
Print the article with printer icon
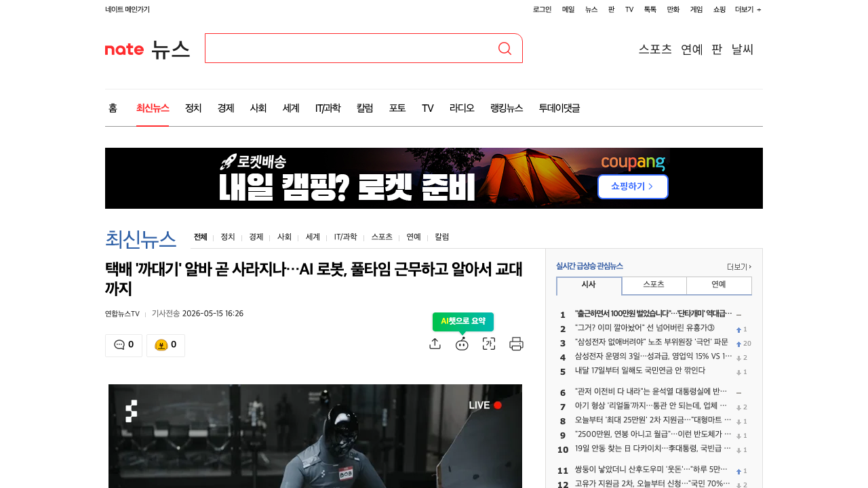tap(516, 344)
